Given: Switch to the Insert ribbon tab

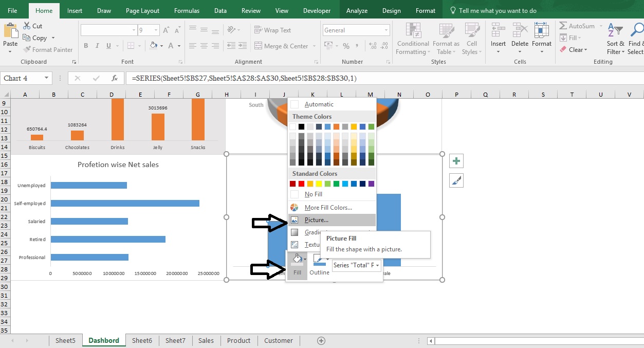Looking at the screenshot, I should pos(75,10).
